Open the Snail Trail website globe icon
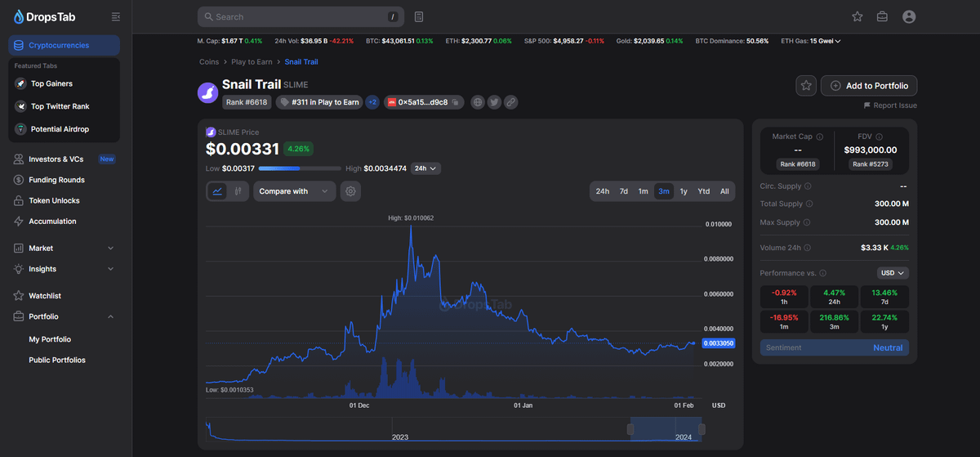Viewport: 980px width, 457px height. tap(478, 102)
